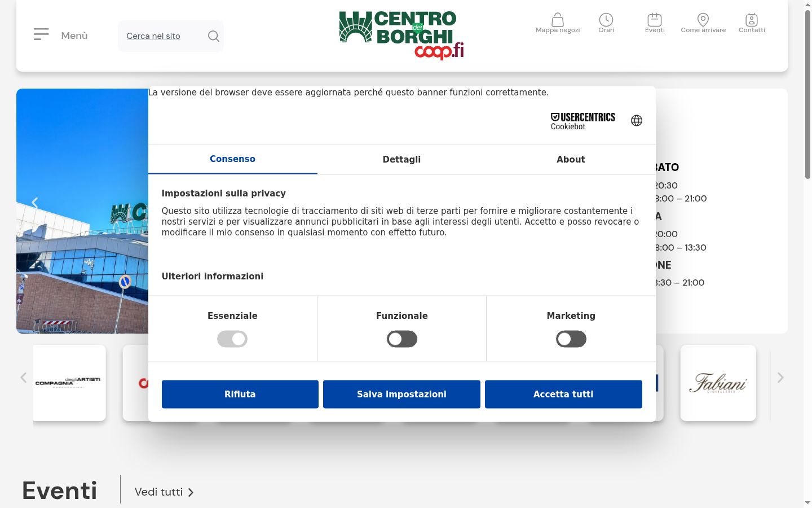Click the Menù label
This screenshot has height=508, width=812.
click(74, 36)
